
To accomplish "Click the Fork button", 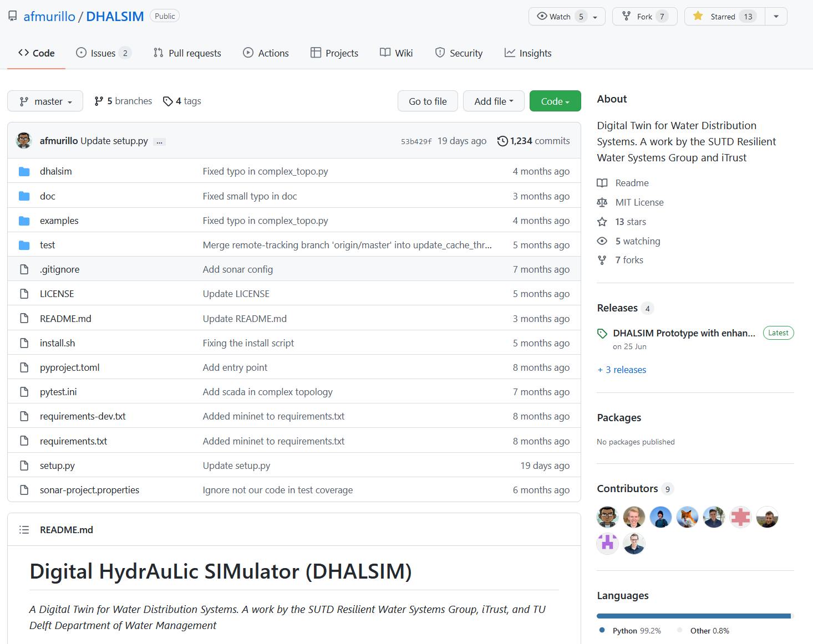I will click(x=645, y=17).
